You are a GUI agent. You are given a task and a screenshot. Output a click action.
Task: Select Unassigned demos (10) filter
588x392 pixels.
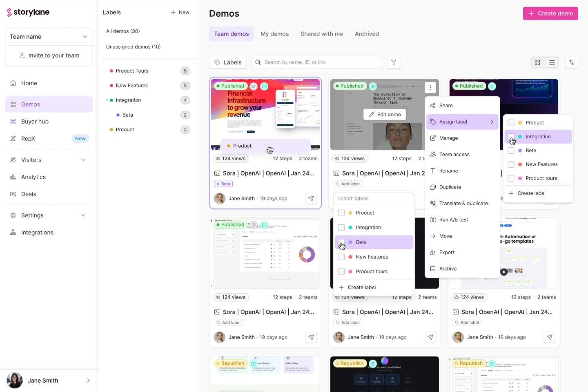tap(134, 47)
